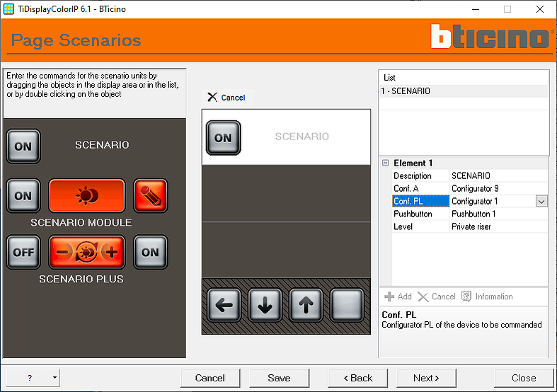Click the Information icon button
Viewport: 557px width, 392px height.
tap(487, 296)
